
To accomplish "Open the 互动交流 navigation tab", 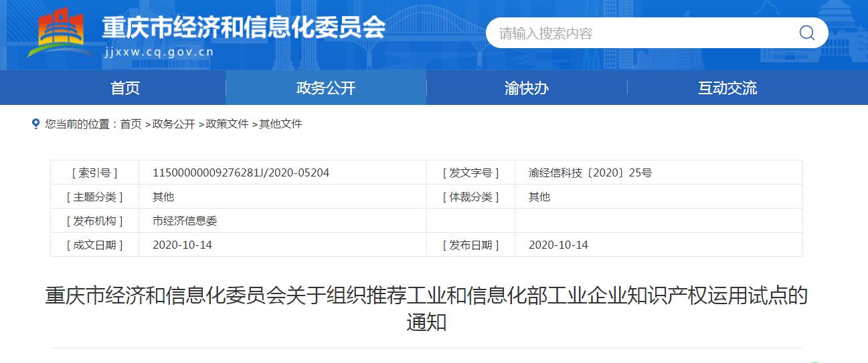I will point(727,88).
